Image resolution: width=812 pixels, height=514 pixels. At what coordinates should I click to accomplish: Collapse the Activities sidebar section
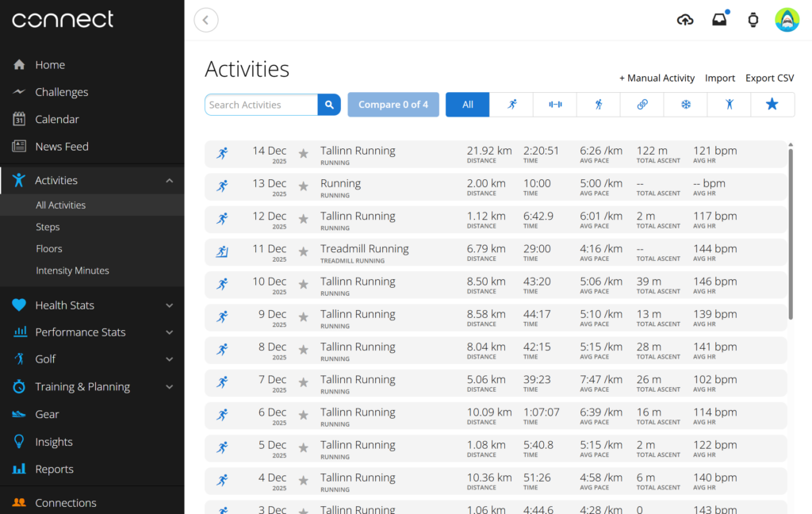[169, 180]
